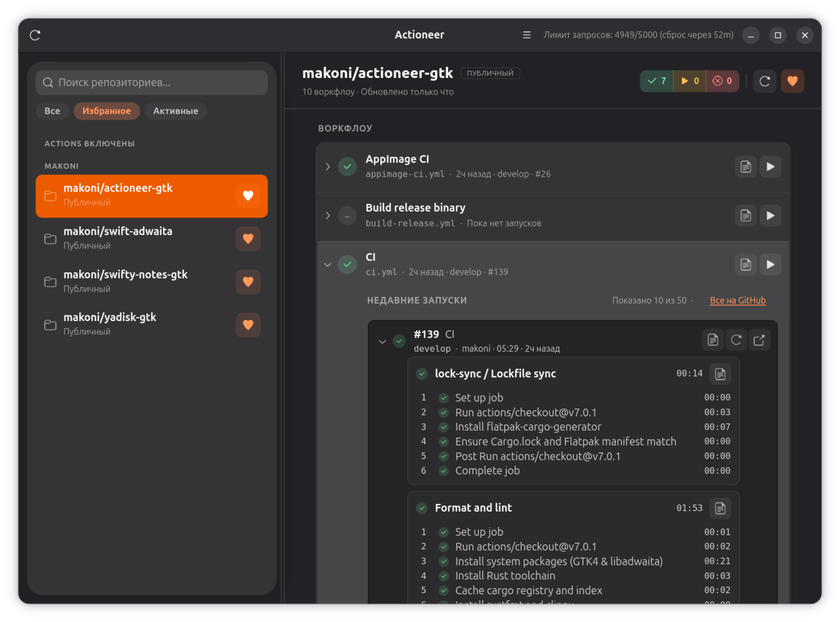The height and width of the screenshot is (622, 840).
Task: Select the 'Все' filter tab
Action: coord(52,111)
